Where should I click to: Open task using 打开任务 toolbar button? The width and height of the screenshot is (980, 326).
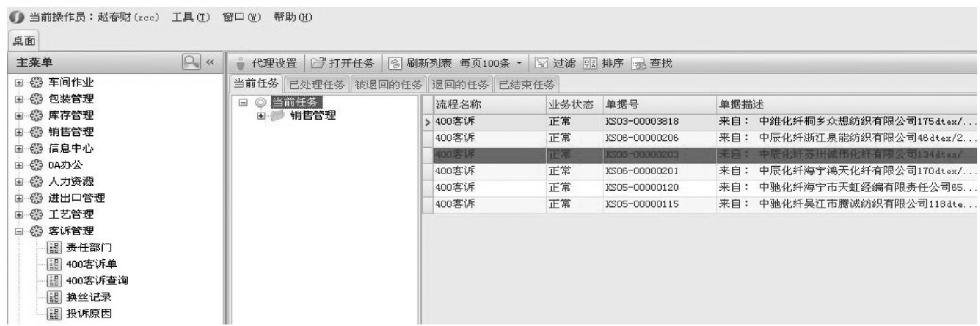tap(319, 63)
